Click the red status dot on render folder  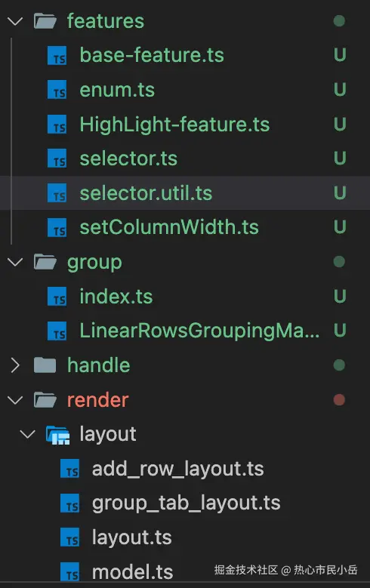click(339, 400)
